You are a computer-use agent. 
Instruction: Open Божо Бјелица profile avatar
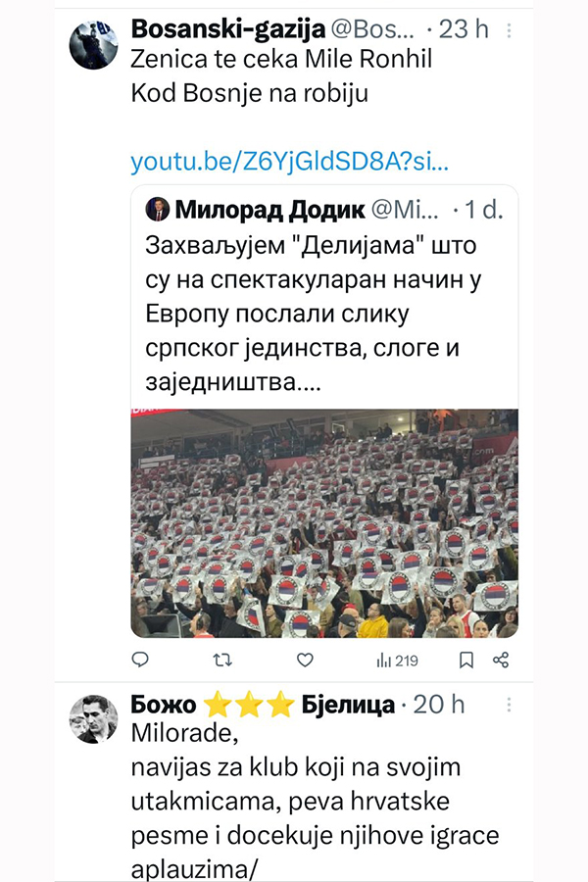pyautogui.click(x=93, y=719)
